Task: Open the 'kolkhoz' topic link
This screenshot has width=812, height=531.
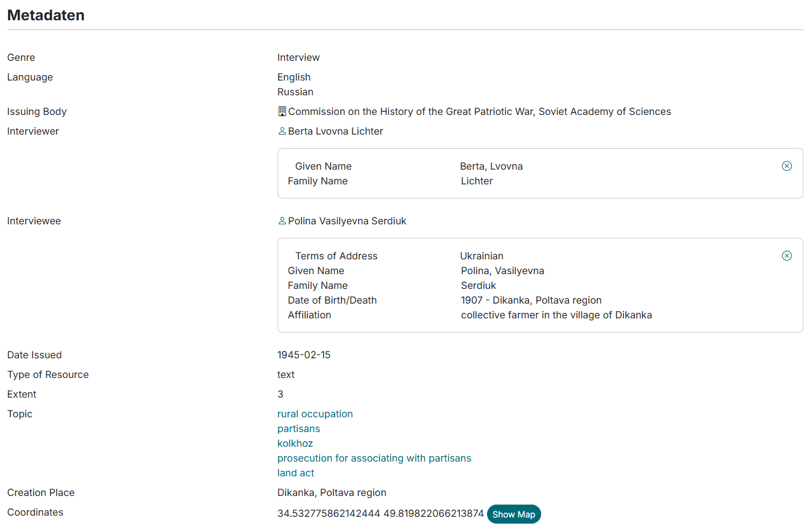Action: coord(295,443)
